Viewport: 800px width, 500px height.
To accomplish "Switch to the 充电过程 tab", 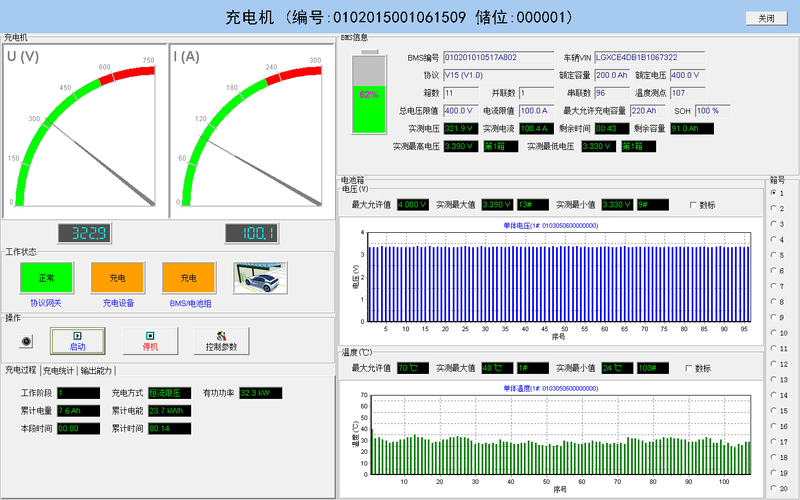I will [21, 370].
